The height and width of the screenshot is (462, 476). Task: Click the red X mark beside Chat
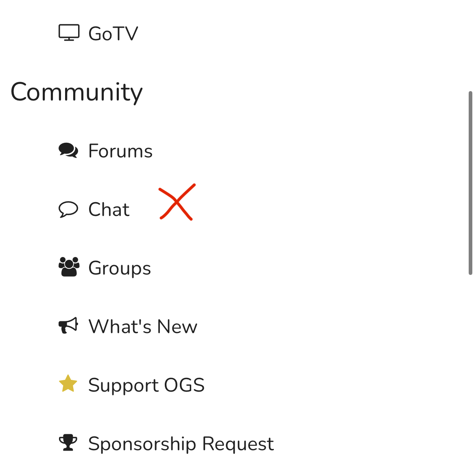pyautogui.click(x=177, y=202)
